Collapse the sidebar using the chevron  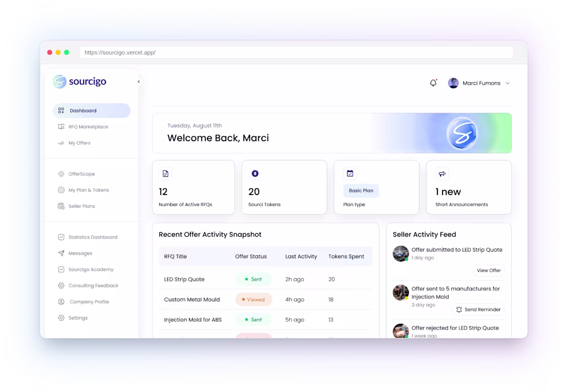point(138,81)
